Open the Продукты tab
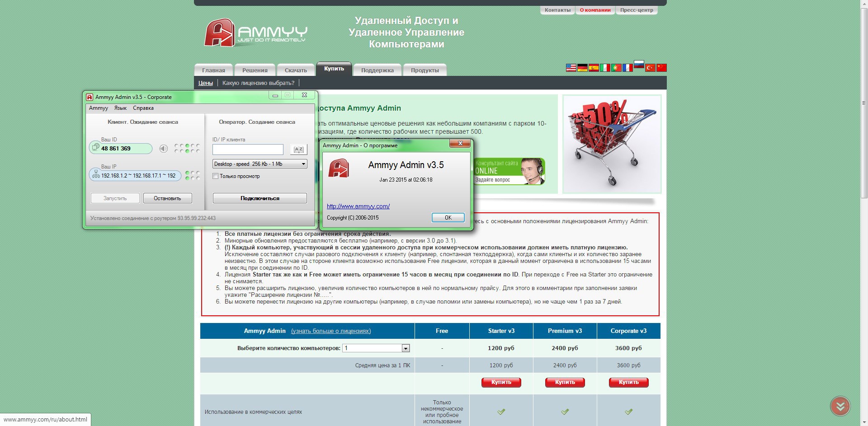The image size is (868, 426). pos(425,70)
